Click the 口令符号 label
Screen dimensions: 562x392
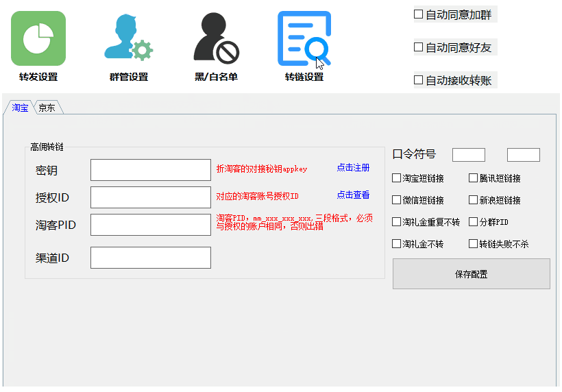coord(415,154)
